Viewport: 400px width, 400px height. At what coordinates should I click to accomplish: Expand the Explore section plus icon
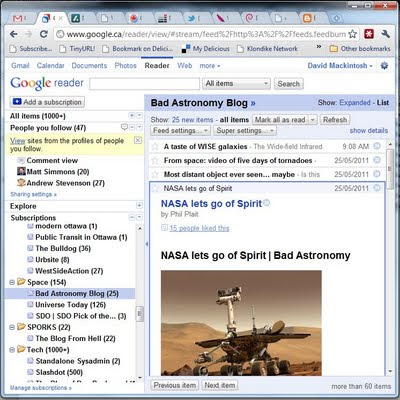tap(139, 205)
